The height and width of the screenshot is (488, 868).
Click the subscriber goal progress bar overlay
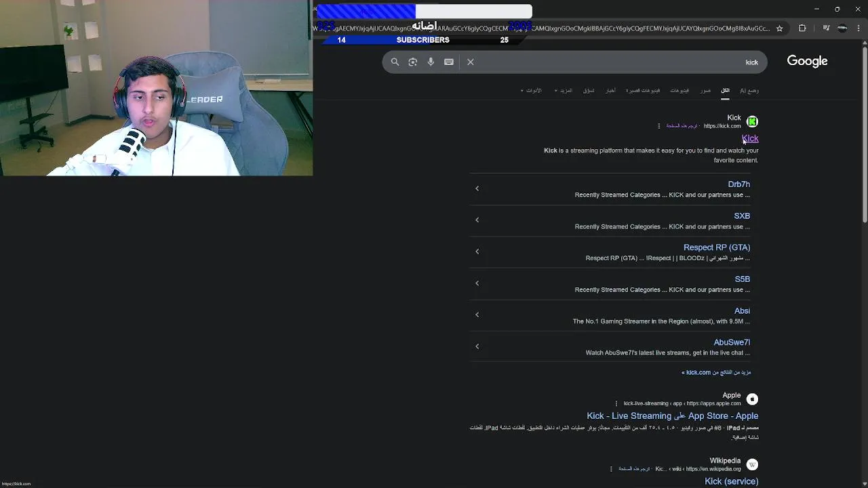[425, 12]
